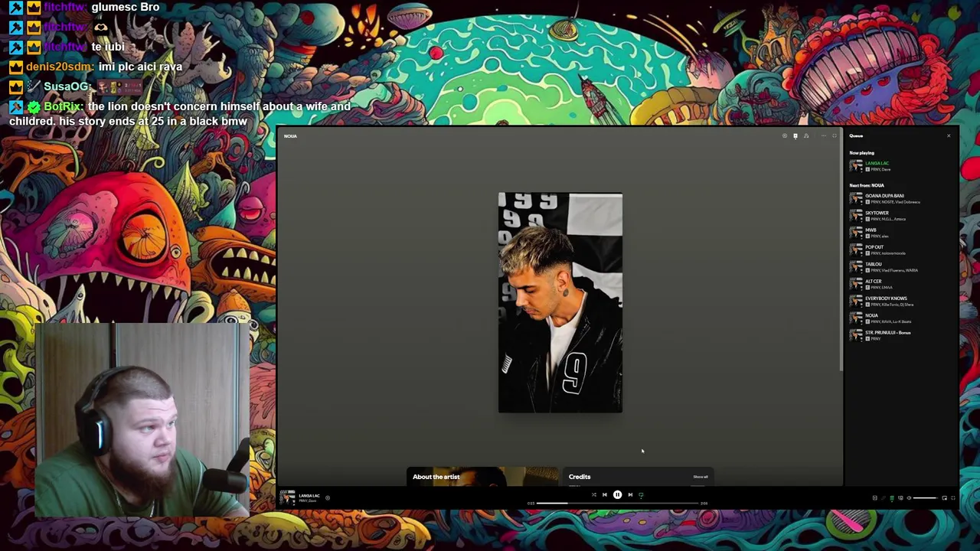The height and width of the screenshot is (551, 980).
Task: Seek using the song progress bar
Action: pos(618,504)
